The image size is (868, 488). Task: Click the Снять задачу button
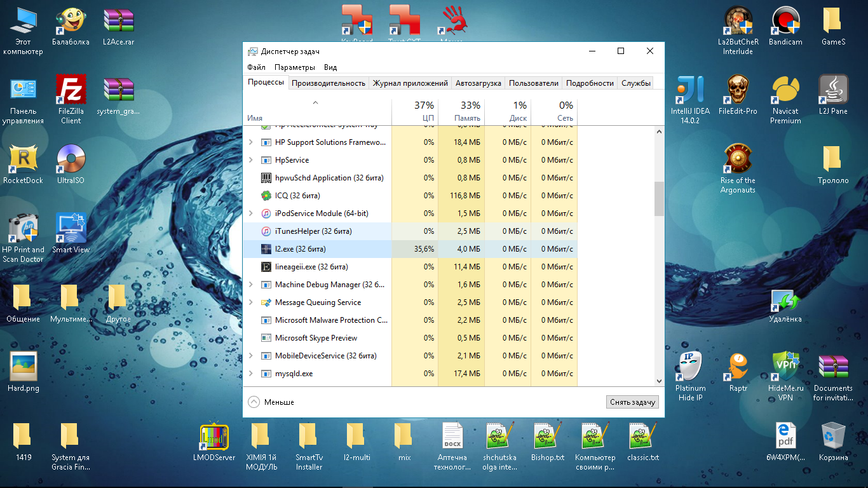coord(632,402)
